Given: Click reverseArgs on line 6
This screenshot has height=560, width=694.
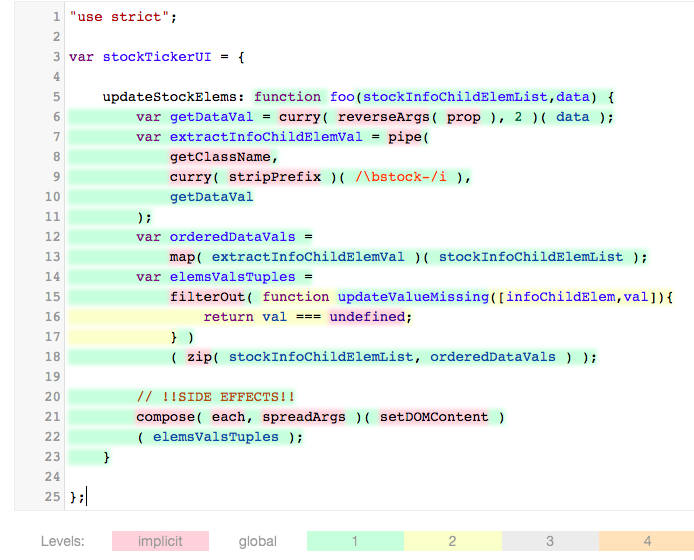Looking at the screenshot, I should [x=383, y=117].
